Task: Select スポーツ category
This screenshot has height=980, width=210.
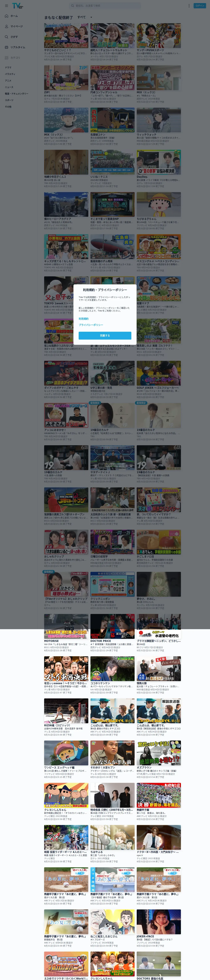Action: coord(9,100)
